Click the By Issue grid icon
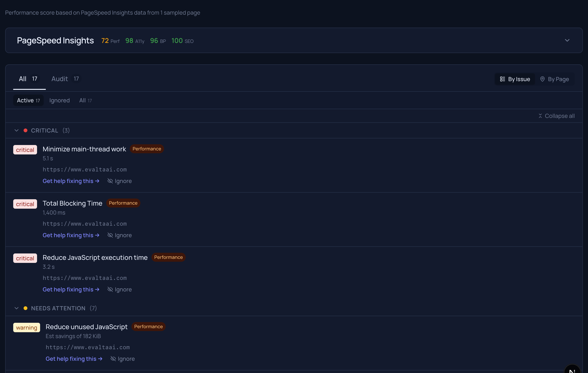This screenshot has height=373, width=588. pyautogui.click(x=502, y=79)
